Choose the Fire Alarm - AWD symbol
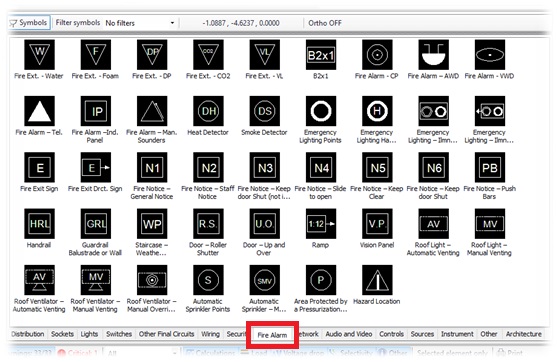The height and width of the screenshot is (362, 558). 433,54
